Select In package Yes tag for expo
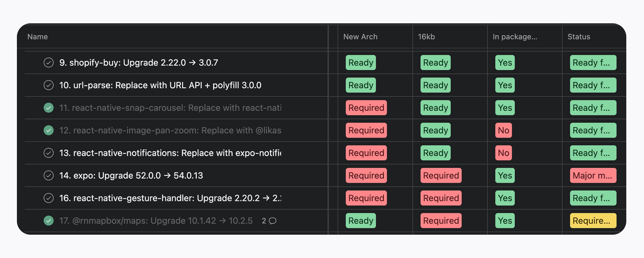 (505, 175)
